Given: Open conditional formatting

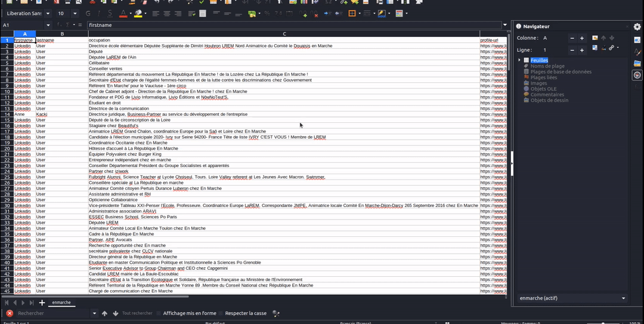Looking at the screenshot, I should (399, 14).
